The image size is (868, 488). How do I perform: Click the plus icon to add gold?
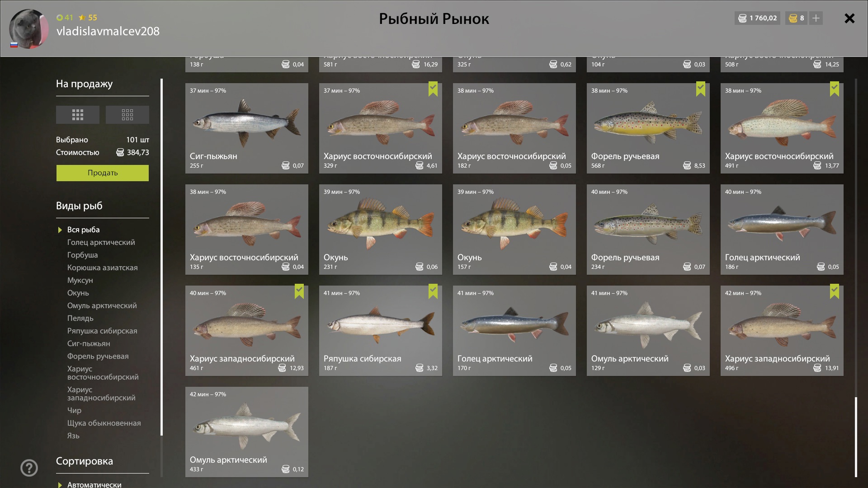click(x=816, y=18)
